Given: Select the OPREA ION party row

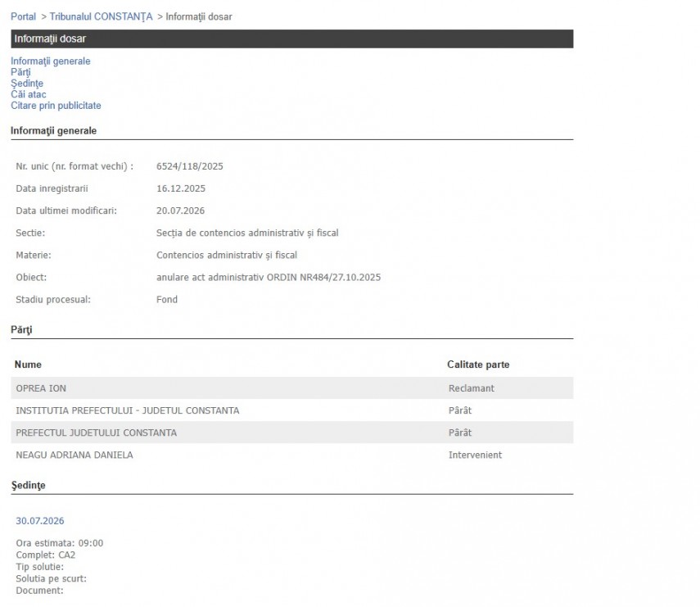Looking at the screenshot, I should pyautogui.click(x=292, y=388).
